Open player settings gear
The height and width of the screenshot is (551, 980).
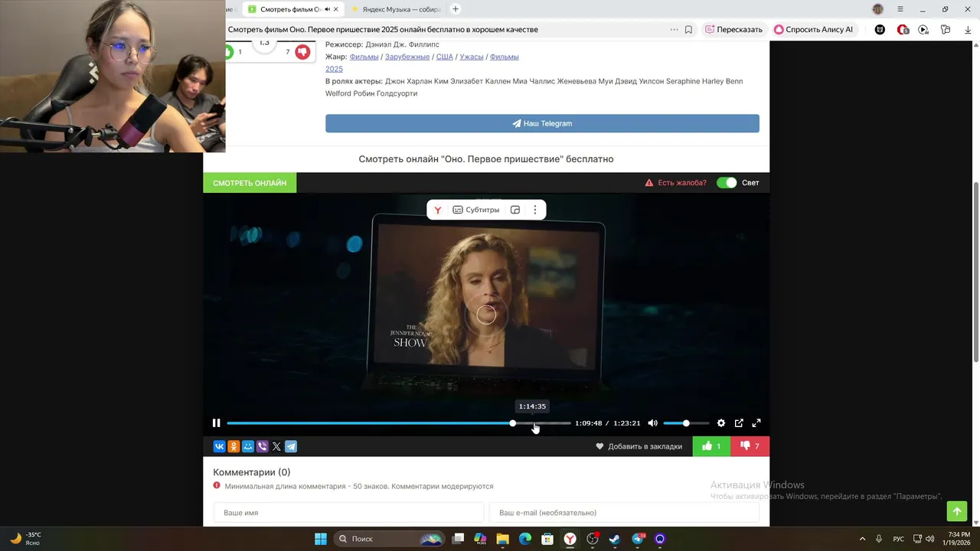[721, 423]
